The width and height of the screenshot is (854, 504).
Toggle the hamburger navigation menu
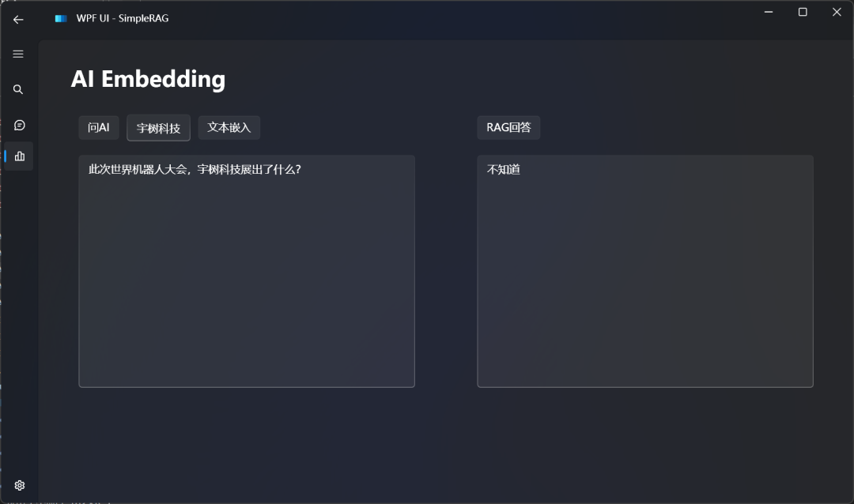tap(18, 54)
